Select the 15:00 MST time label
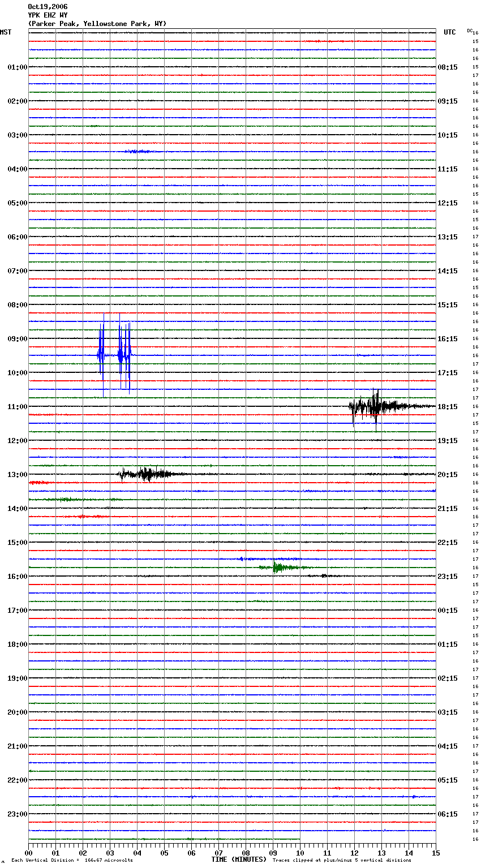This screenshot has width=481, height=868. 18,543
